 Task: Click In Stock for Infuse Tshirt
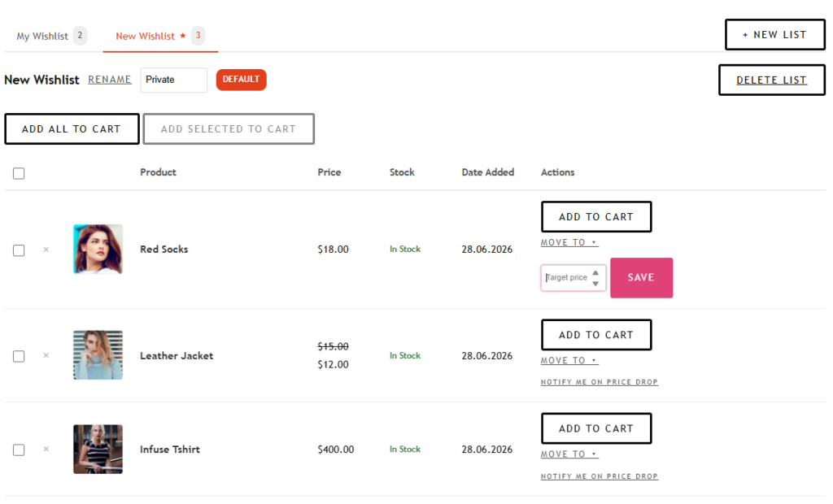(405, 450)
